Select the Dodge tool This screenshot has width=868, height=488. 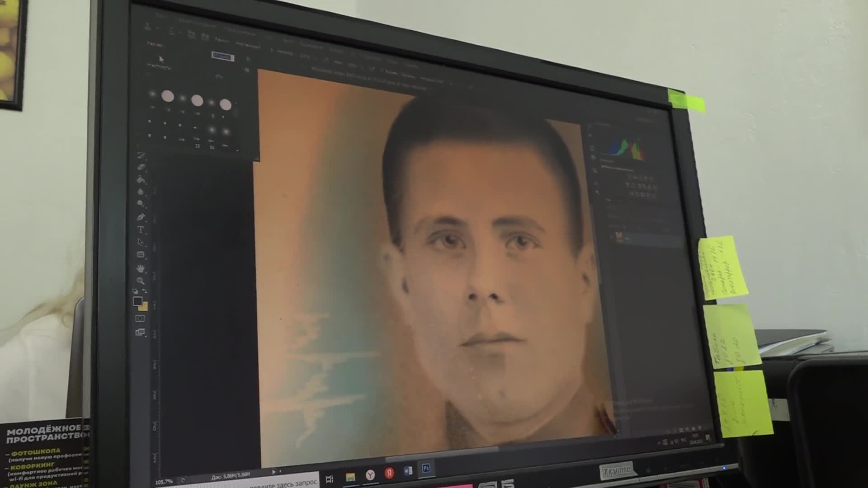coord(141,204)
